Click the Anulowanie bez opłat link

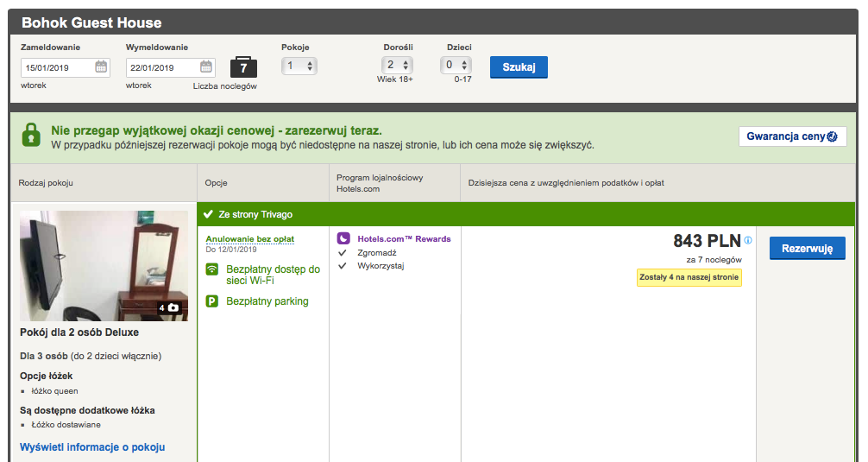click(250, 239)
